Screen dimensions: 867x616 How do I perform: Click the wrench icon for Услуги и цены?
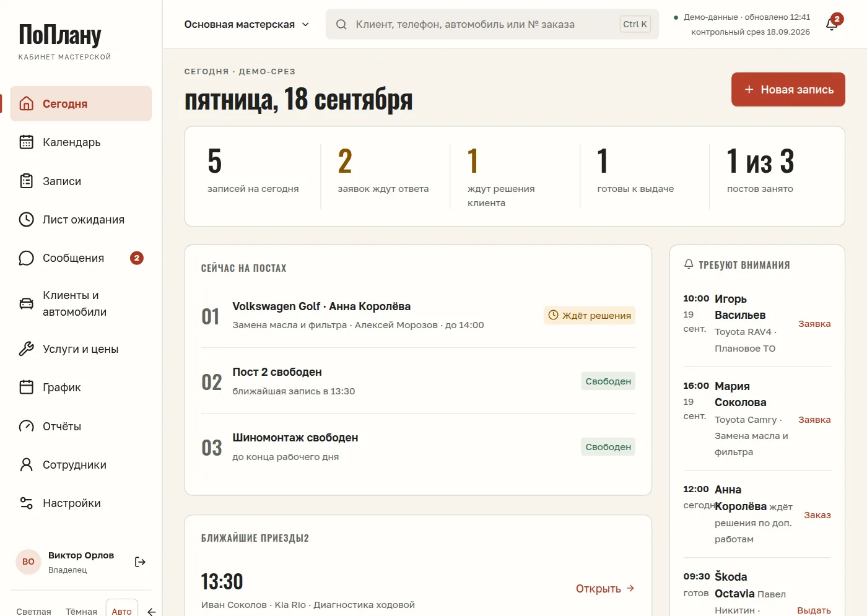[26, 349]
